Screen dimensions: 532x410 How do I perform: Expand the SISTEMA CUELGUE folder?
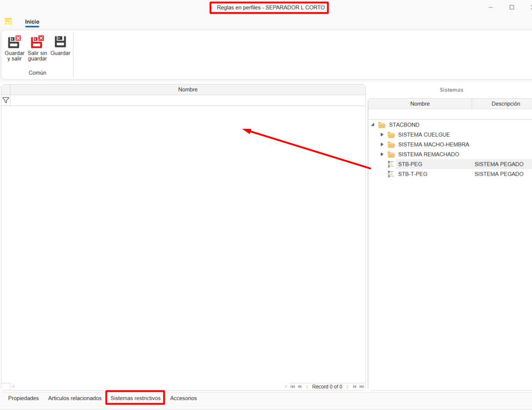coord(382,135)
